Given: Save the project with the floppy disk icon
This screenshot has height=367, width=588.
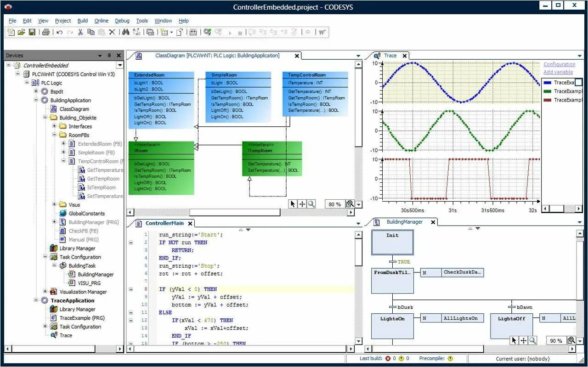Looking at the screenshot, I should pyautogui.click(x=32, y=32).
